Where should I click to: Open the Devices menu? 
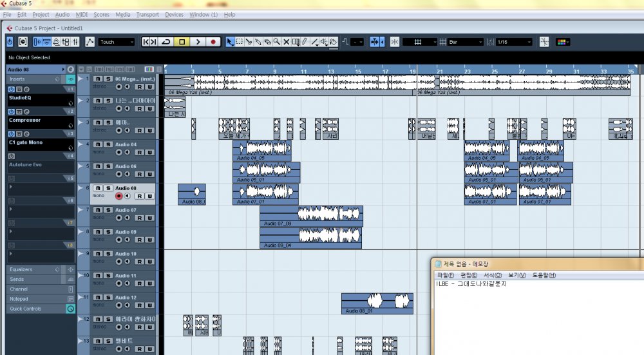(174, 14)
